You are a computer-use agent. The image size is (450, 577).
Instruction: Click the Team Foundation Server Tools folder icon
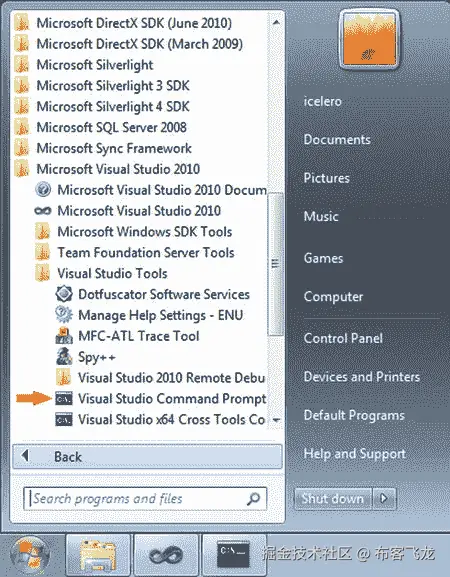pos(43,253)
